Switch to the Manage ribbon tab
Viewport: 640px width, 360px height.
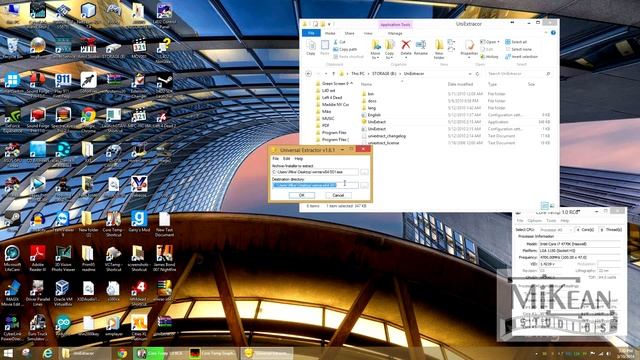(x=395, y=33)
